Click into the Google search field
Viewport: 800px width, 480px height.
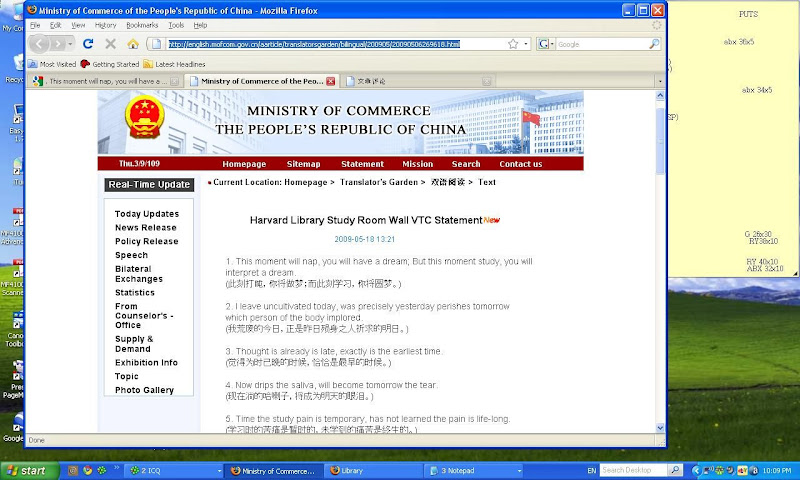coord(602,44)
